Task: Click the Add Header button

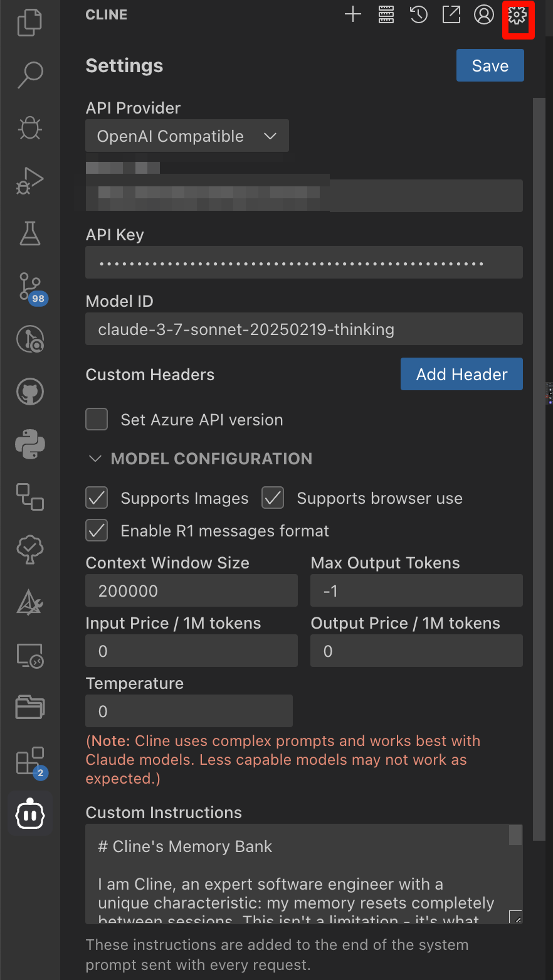Action: coord(461,374)
